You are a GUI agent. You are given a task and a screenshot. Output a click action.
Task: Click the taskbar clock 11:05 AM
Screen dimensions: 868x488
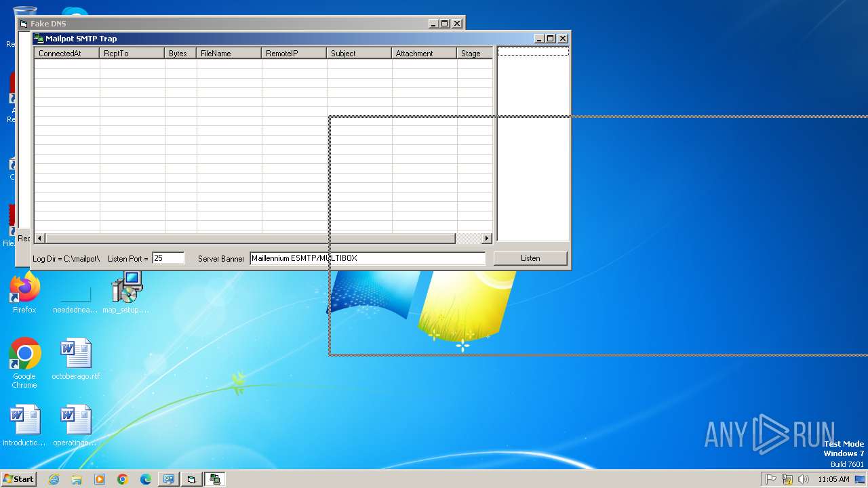point(833,479)
